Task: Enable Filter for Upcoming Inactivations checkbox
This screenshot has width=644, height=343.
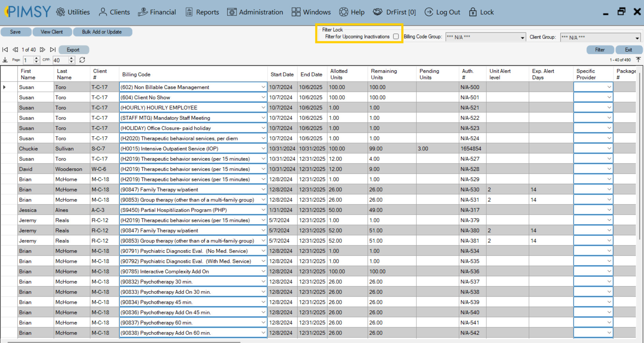Action: point(396,36)
